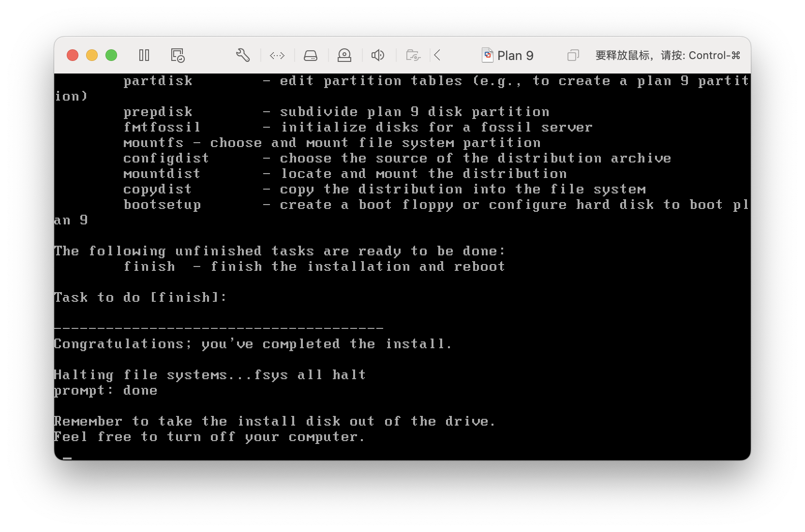
Task: Click the 'copydist' task name
Action: (x=158, y=189)
